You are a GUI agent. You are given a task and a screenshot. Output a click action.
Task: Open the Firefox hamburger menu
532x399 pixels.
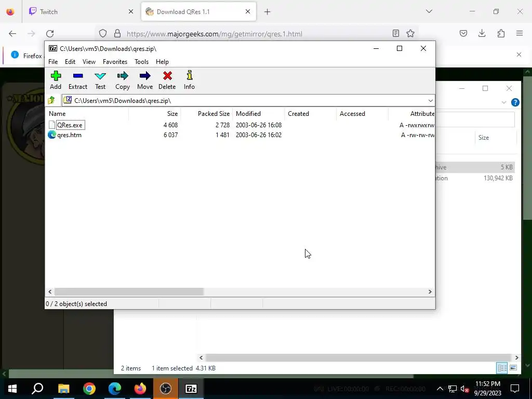pos(520,34)
